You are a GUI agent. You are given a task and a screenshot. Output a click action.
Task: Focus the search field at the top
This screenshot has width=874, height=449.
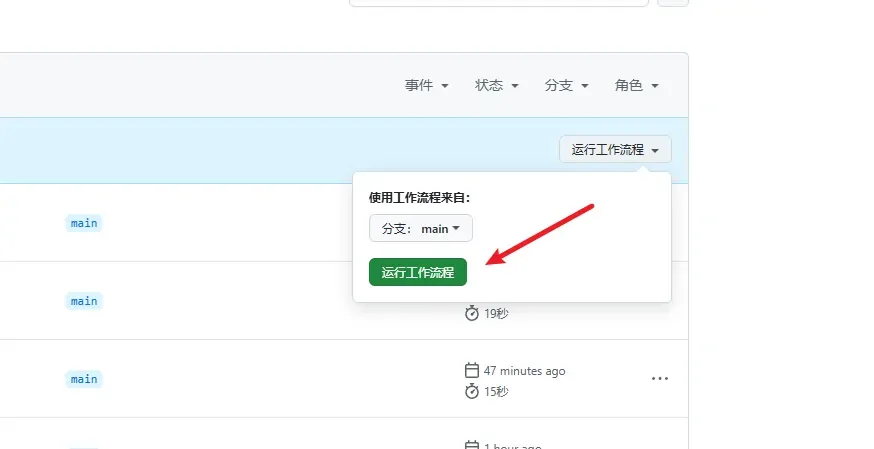(x=498, y=3)
